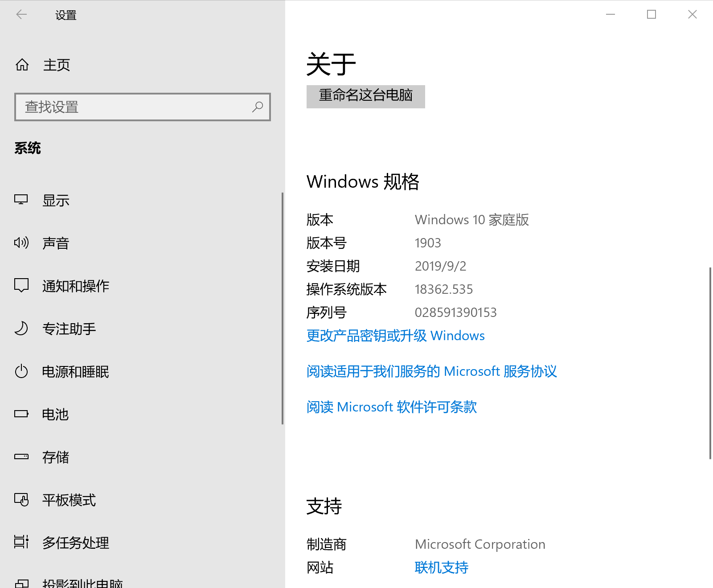Open 专注助手 settings

pyautogui.click(x=69, y=329)
